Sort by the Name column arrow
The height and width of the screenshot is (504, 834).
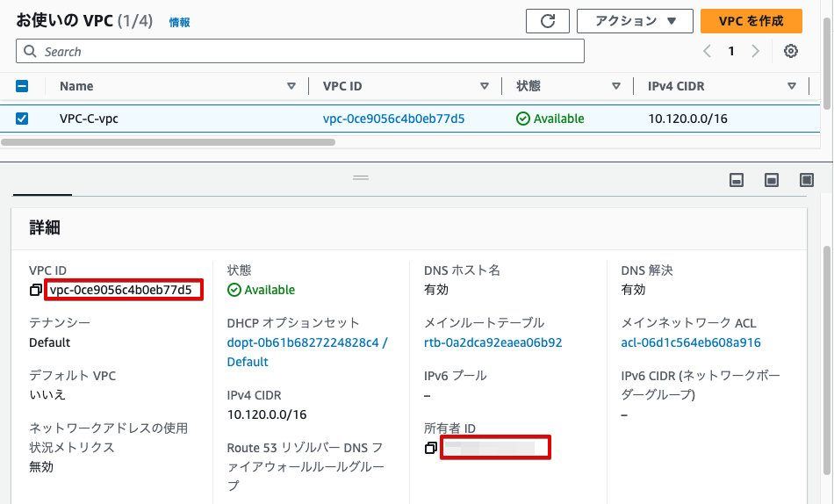point(291,86)
